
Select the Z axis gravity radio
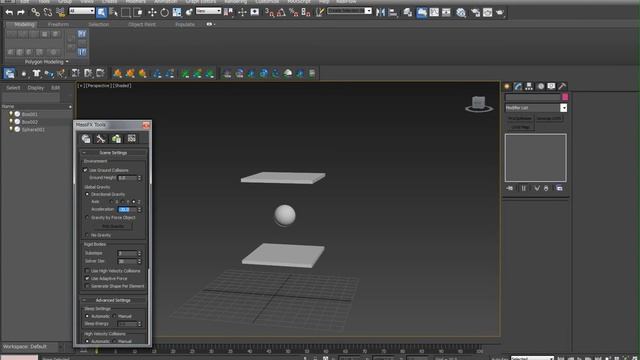(134, 202)
